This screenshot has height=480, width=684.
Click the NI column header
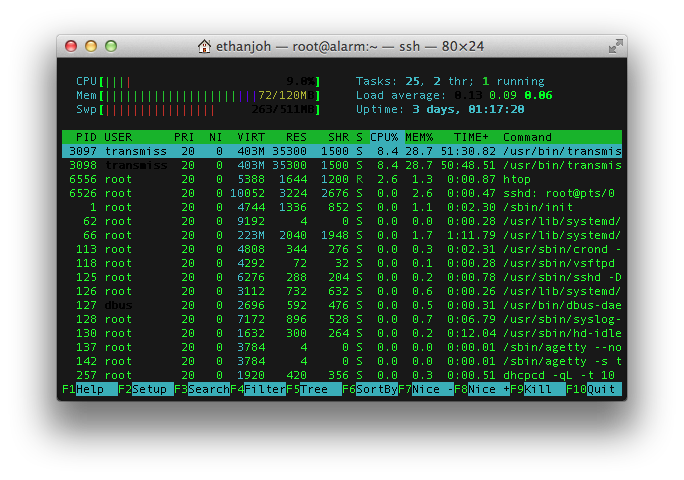tap(215, 137)
